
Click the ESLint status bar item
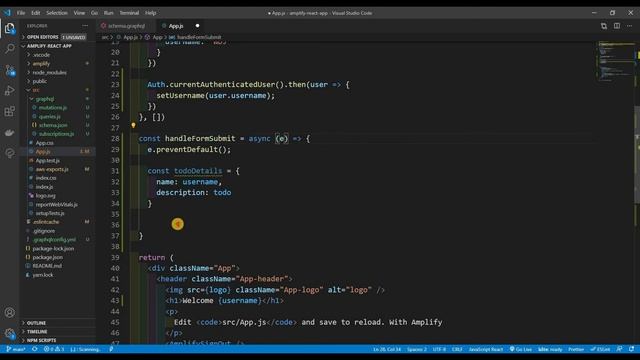click(600, 349)
